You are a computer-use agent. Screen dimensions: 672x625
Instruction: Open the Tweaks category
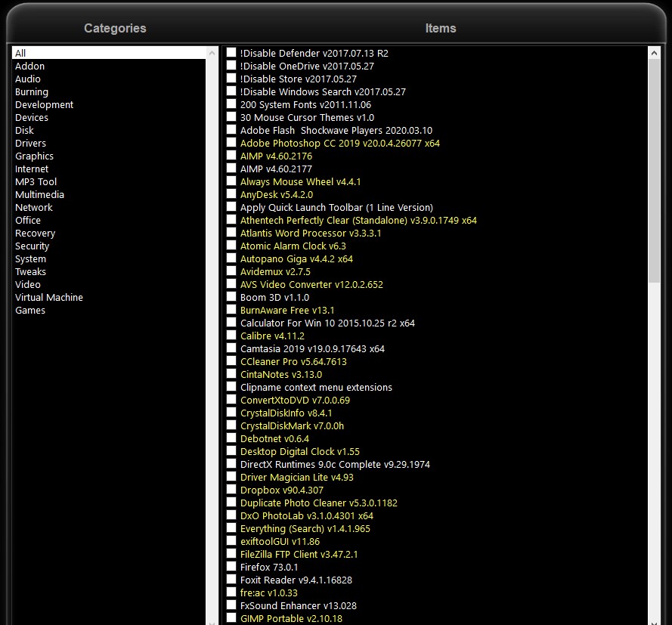(x=109, y=271)
